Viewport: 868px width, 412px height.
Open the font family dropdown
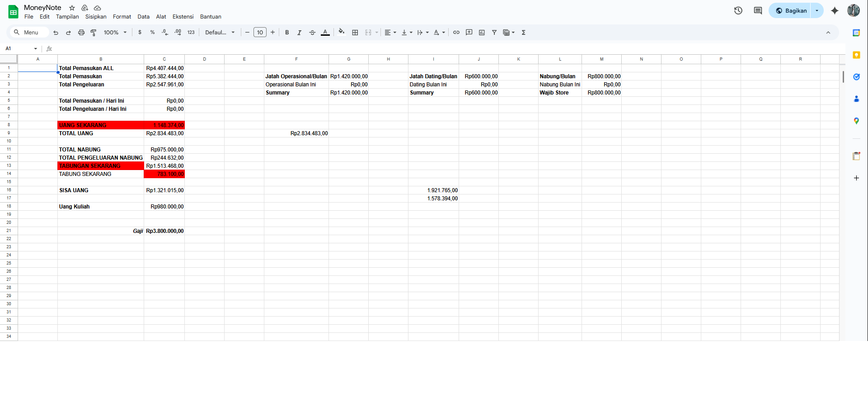pos(220,33)
